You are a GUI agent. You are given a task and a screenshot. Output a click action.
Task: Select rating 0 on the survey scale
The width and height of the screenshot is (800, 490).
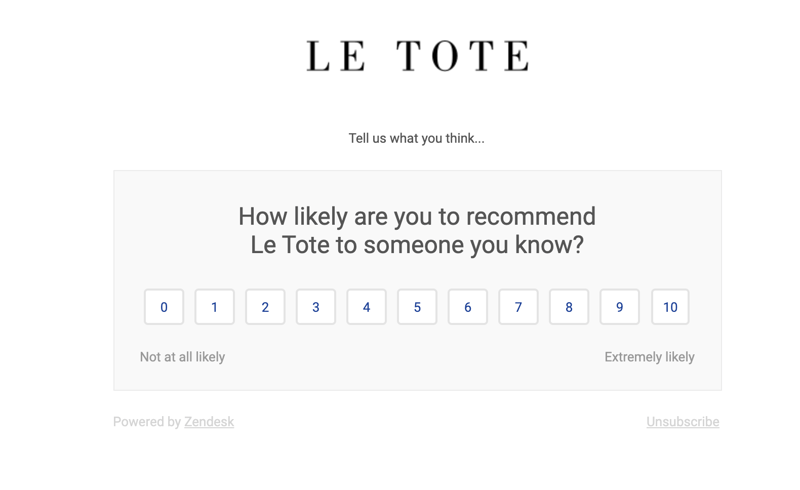click(x=164, y=307)
